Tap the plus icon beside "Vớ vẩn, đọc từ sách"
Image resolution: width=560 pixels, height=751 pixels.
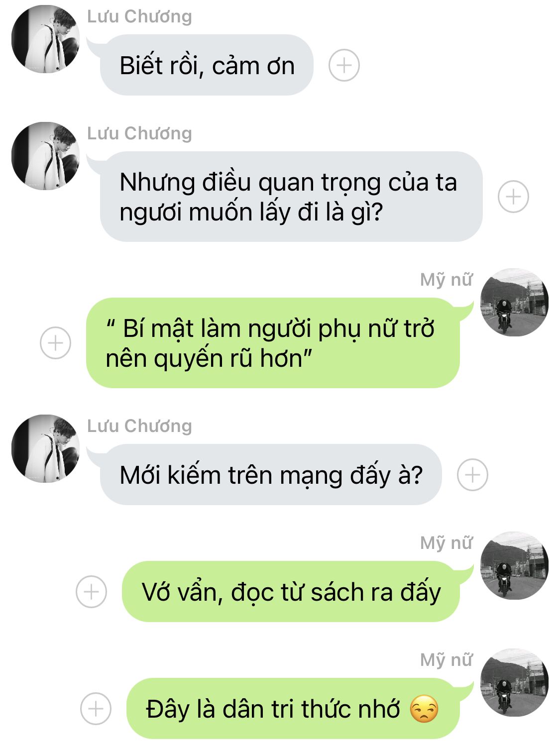pyautogui.click(x=91, y=592)
